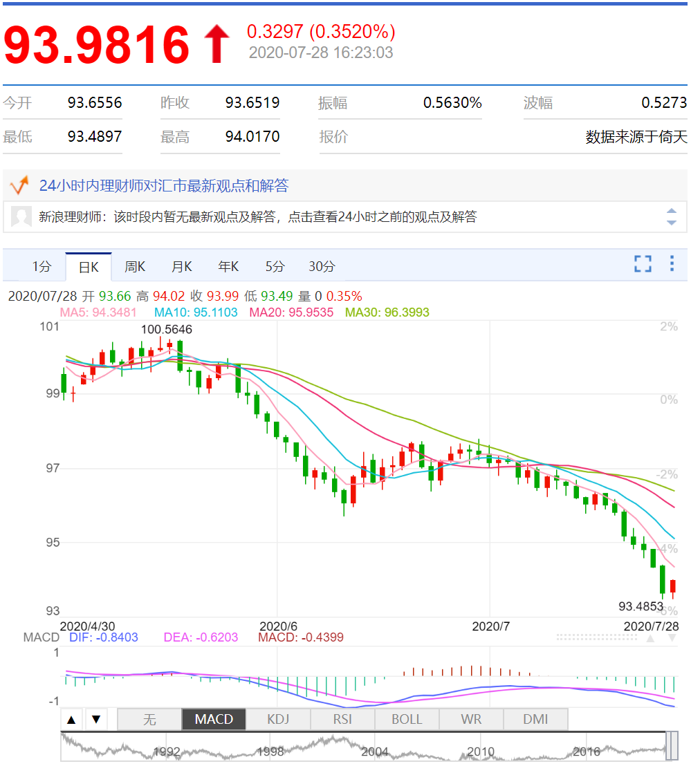Click the timeline range slider handle

[671, 745]
